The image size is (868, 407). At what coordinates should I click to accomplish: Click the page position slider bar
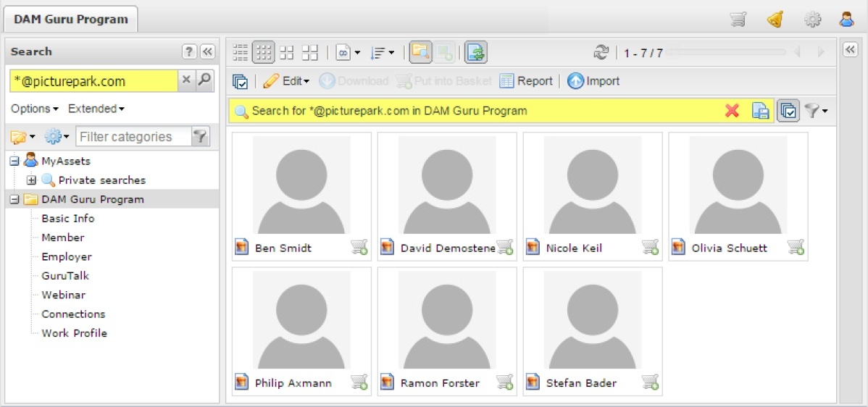point(725,53)
